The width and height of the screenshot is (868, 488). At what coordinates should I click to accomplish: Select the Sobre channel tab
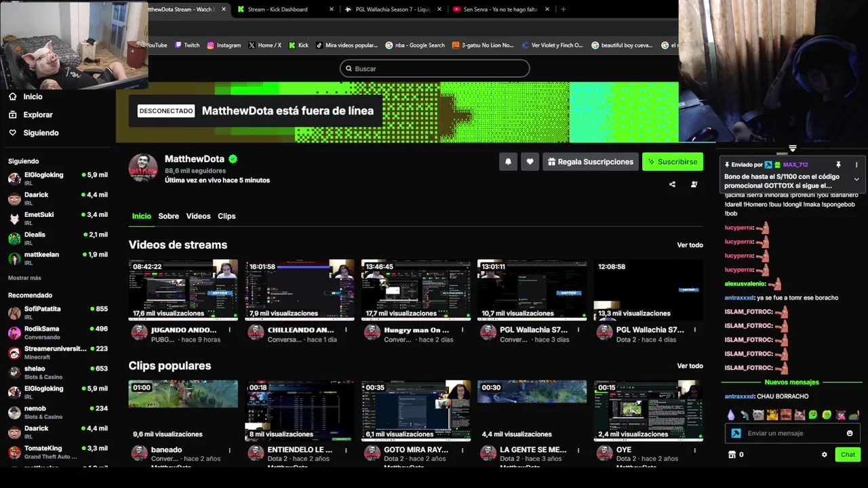click(168, 216)
